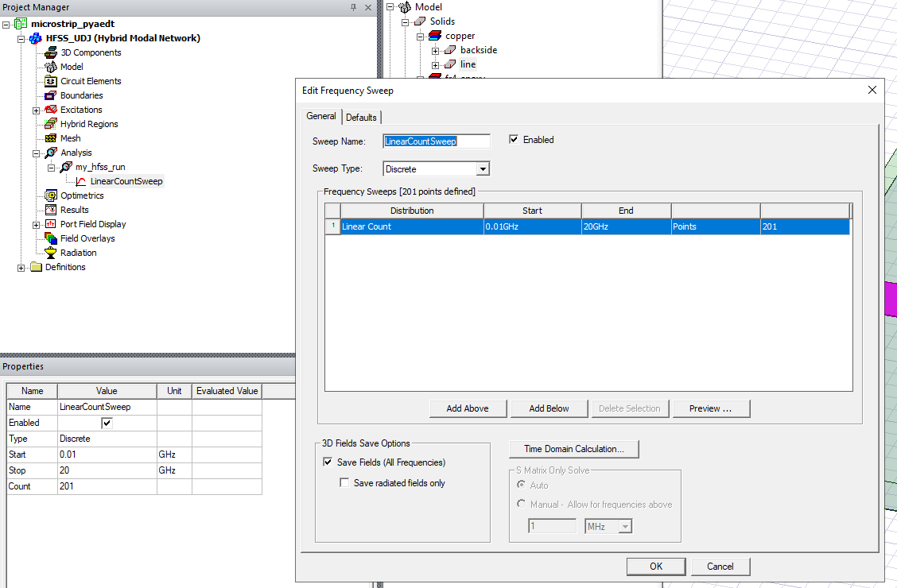897x588 pixels.
Task: Select the Radiation icon
Action: [49, 253]
